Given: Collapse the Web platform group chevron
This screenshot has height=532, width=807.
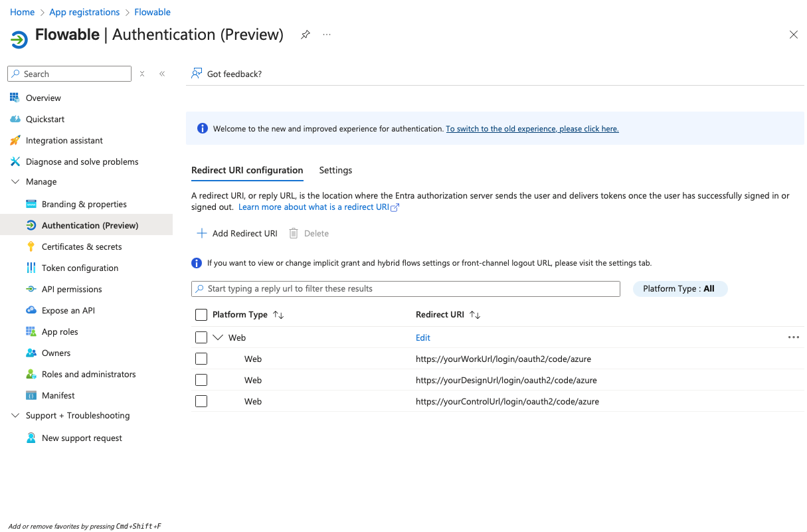Looking at the screenshot, I should point(218,337).
